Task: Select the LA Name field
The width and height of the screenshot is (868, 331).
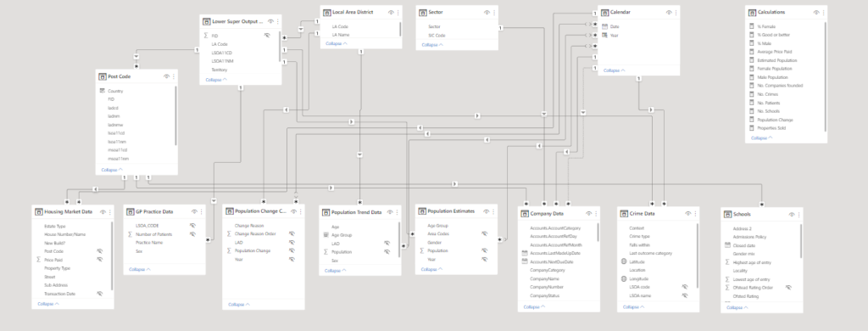Action: [341, 35]
